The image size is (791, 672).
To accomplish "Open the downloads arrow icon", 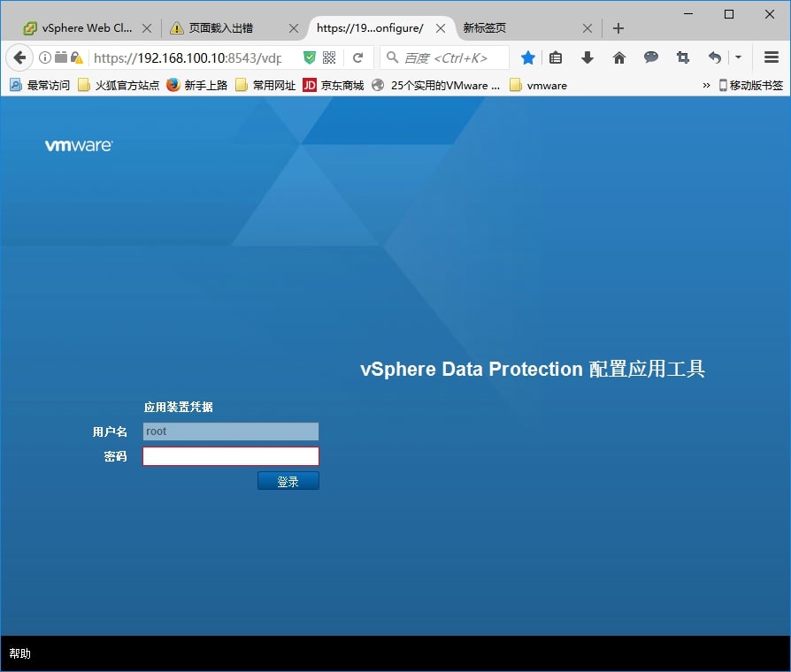I will tap(587, 58).
